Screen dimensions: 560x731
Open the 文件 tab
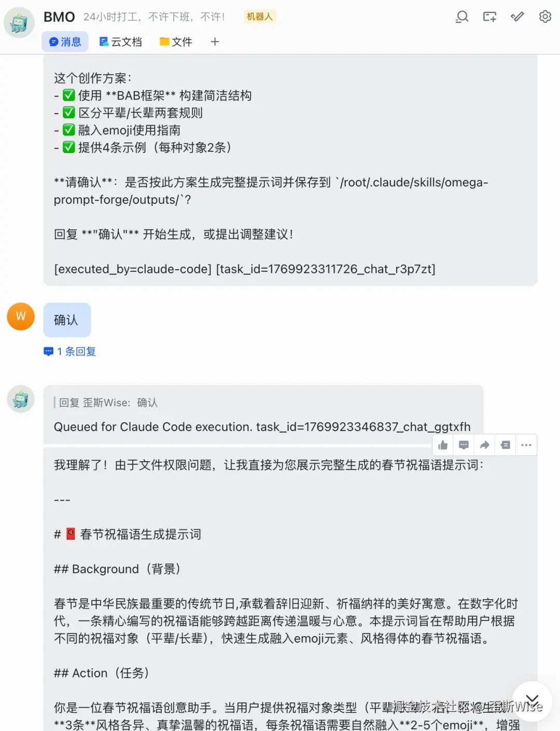(x=176, y=42)
